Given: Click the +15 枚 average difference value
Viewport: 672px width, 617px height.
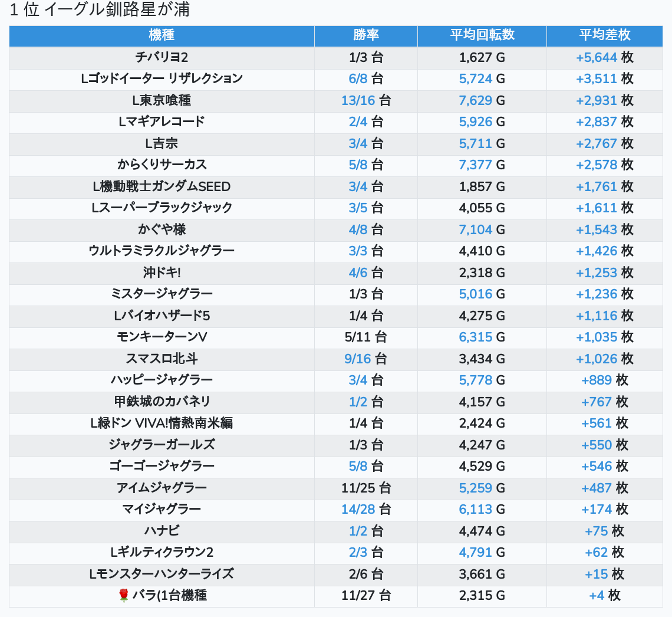Looking at the screenshot, I should [x=605, y=574].
